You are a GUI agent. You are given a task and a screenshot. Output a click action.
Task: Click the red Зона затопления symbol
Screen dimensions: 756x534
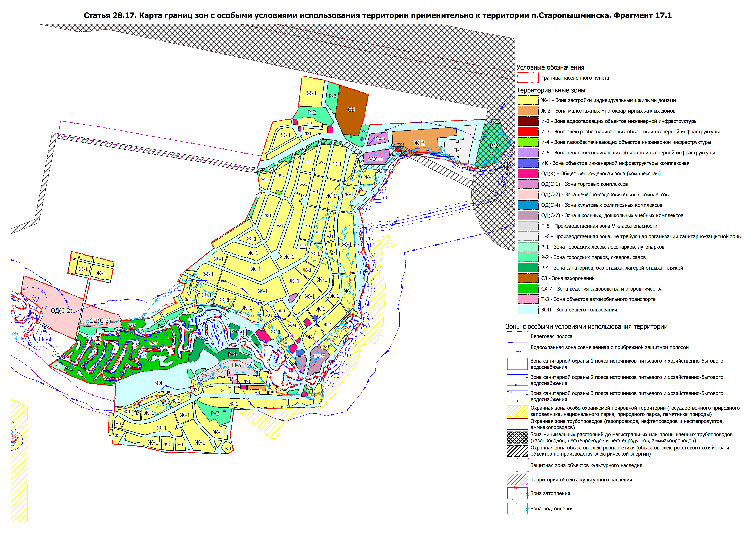click(517, 493)
